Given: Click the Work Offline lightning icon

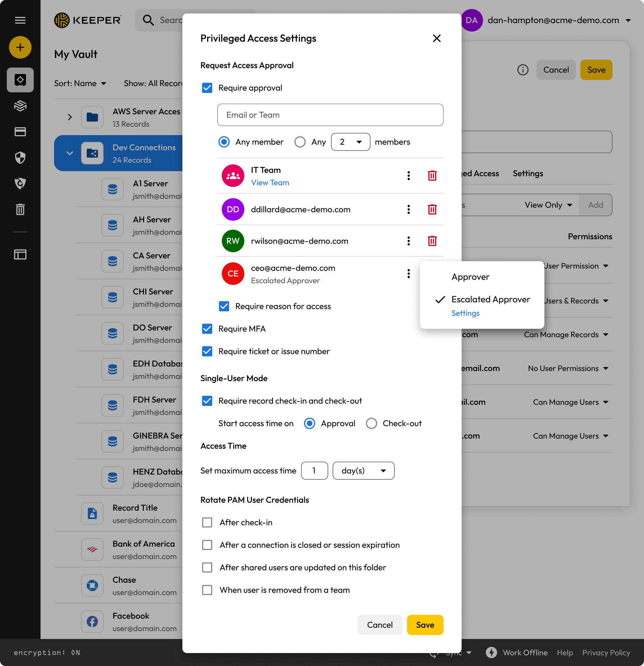Looking at the screenshot, I should click(491, 652).
